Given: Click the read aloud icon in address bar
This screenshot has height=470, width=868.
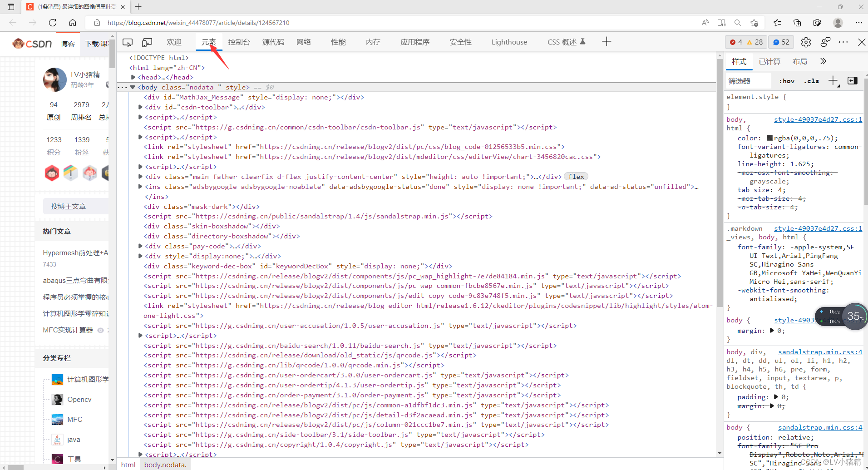Looking at the screenshot, I should point(705,23).
